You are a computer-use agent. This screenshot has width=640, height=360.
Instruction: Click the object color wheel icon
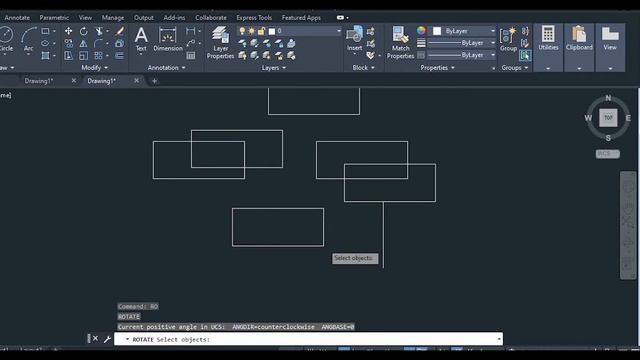click(x=421, y=31)
